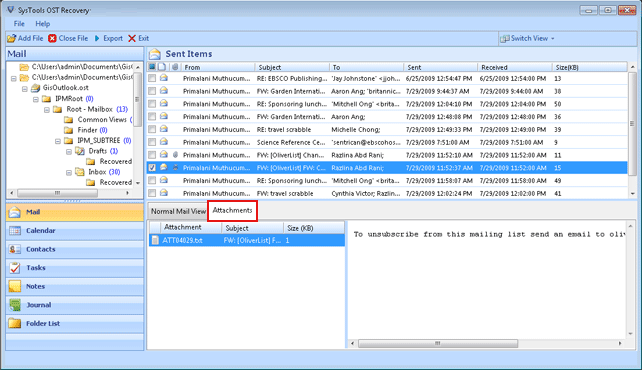Open the Tasks section in sidebar
Screen dimensions: 642x370
[75, 268]
